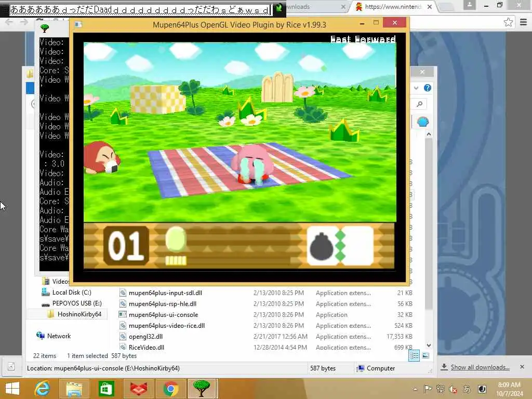The width and height of the screenshot is (532, 399).
Task: Click the document icon left of the Location bar
Action: [x=11, y=367]
